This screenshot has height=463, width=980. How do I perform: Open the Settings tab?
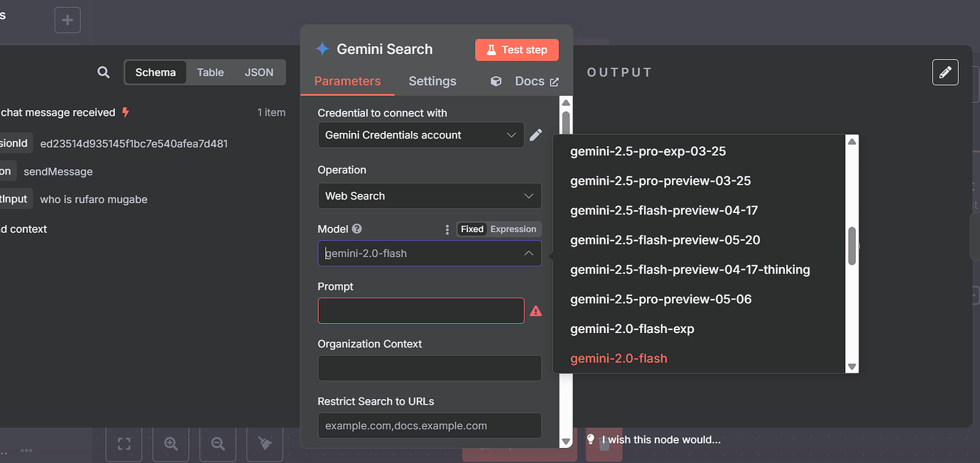432,81
